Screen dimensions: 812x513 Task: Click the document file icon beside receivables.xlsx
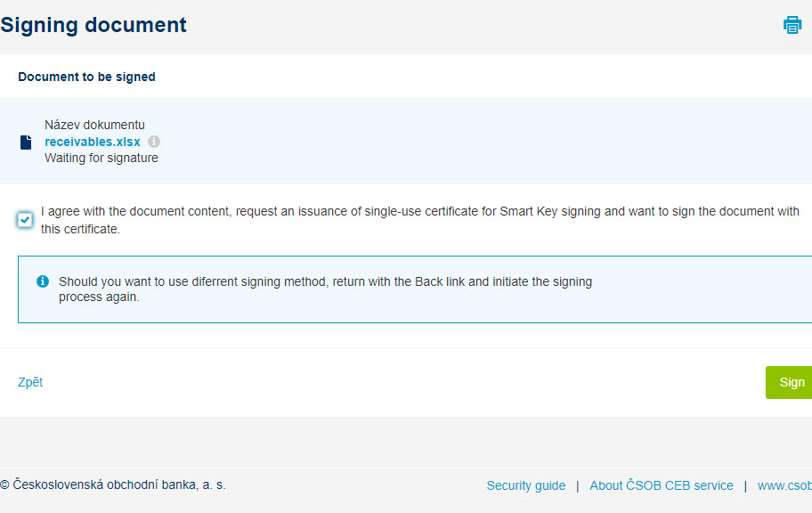point(26,142)
